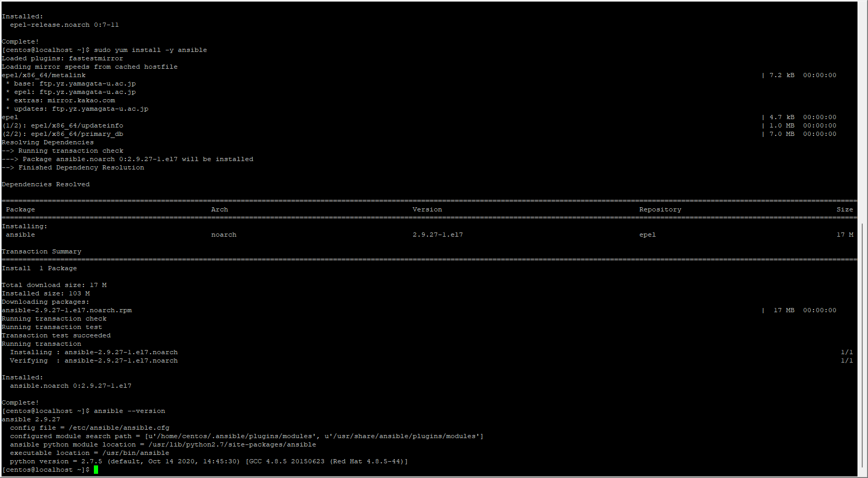Click the 'Repository' column header

coord(660,209)
